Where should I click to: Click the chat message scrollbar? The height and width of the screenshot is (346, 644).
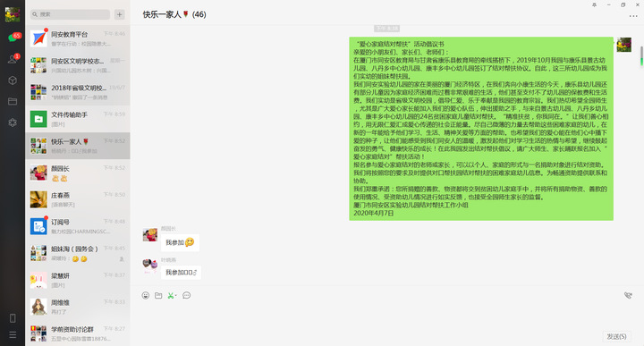(x=641, y=55)
